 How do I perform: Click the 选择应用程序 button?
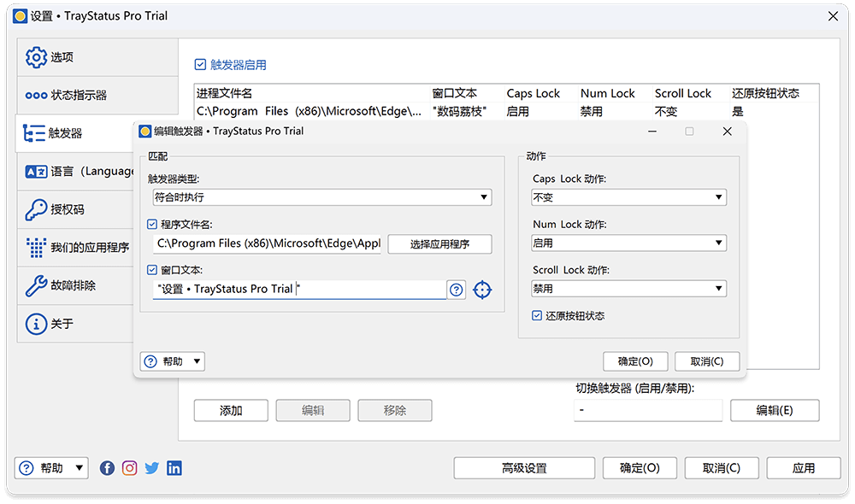point(440,243)
